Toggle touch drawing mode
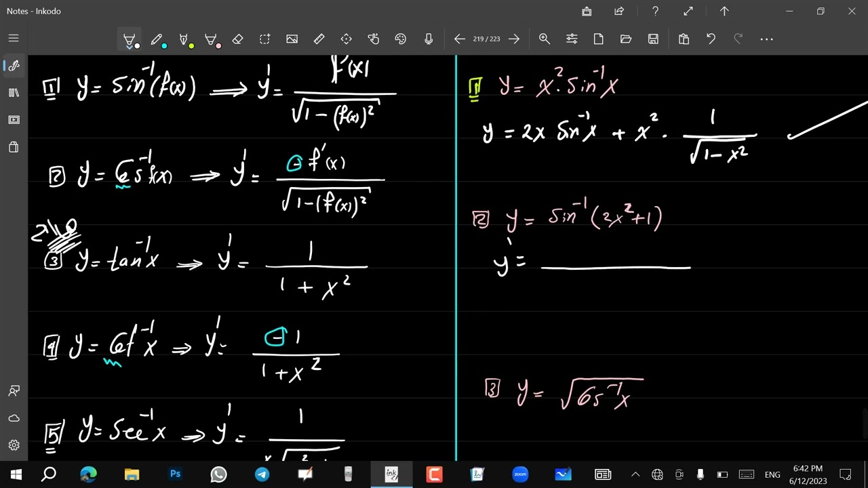This screenshot has height=488, width=868. click(x=373, y=39)
